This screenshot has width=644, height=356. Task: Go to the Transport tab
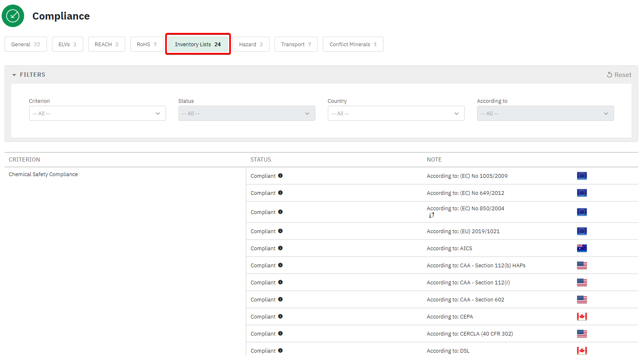coord(296,44)
